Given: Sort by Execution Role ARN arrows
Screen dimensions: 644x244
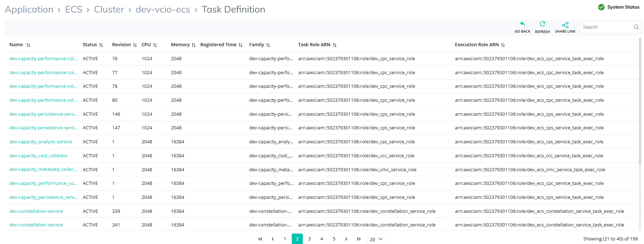Looking at the screenshot, I should tap(503, 45).
